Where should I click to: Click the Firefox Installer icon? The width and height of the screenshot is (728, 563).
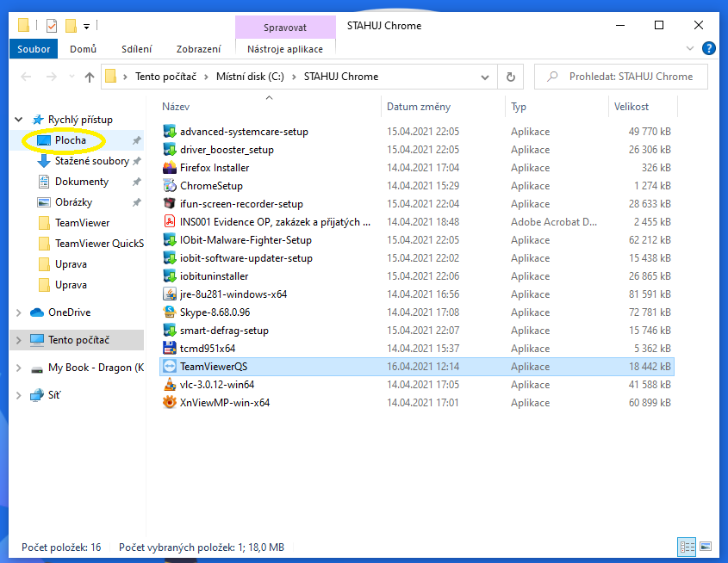170,167
